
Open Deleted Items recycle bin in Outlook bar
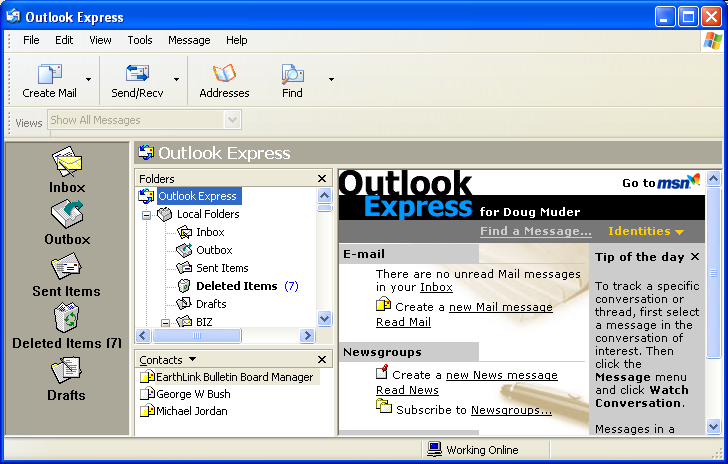[x=67, y=318]
